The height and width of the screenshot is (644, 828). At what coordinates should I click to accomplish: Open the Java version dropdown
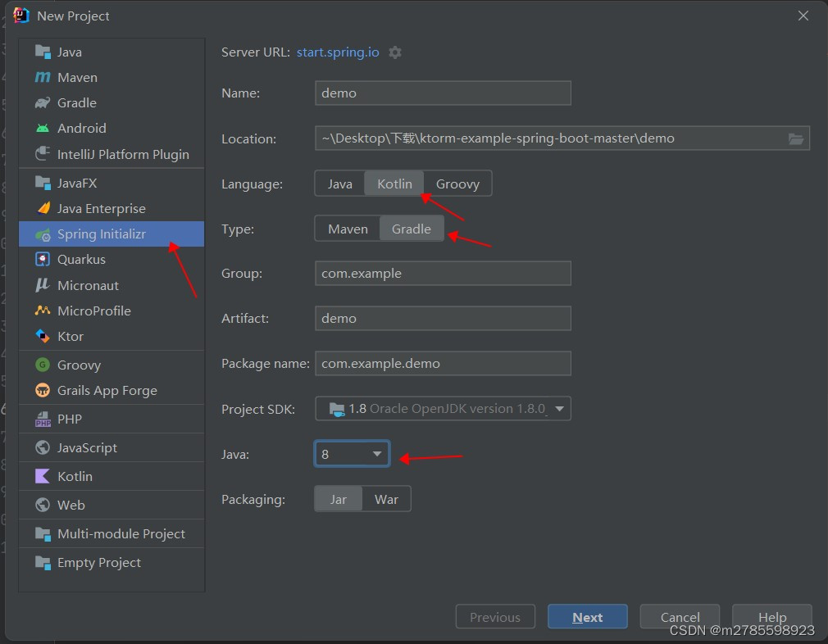(353, 454)
